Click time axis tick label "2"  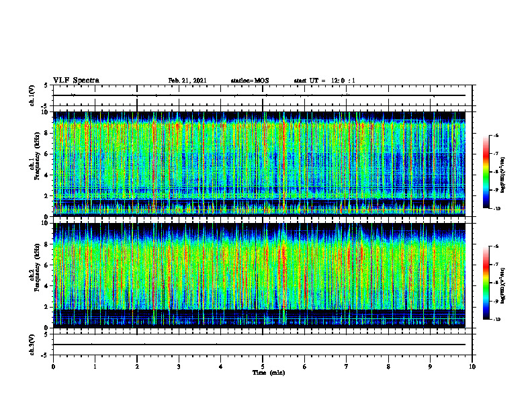pyautogui.click(x=137, y=367)
